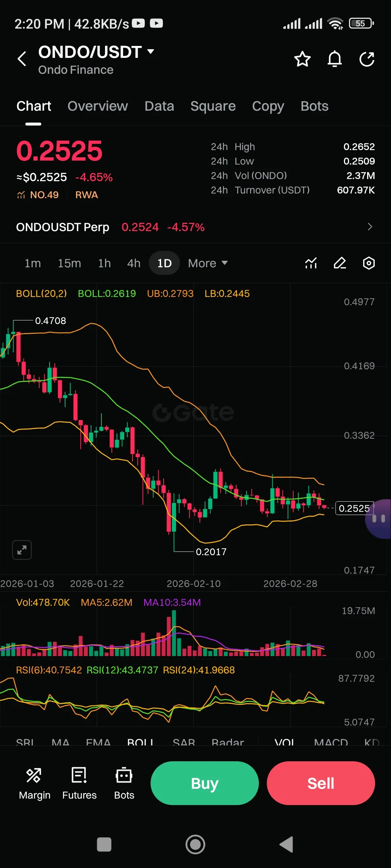Expand the More timeframes dropdown
This screenshot has height=868, width=391.
click(208, 263)
